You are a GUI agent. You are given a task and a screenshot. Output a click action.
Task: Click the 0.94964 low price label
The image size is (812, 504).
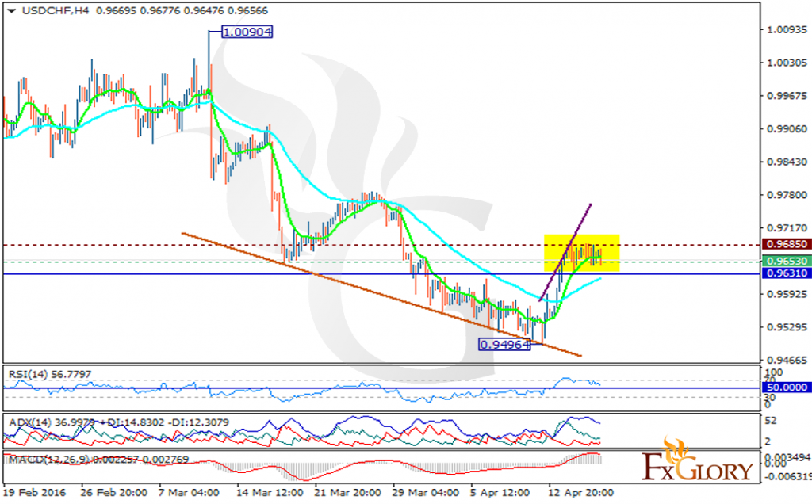(505, 345)
